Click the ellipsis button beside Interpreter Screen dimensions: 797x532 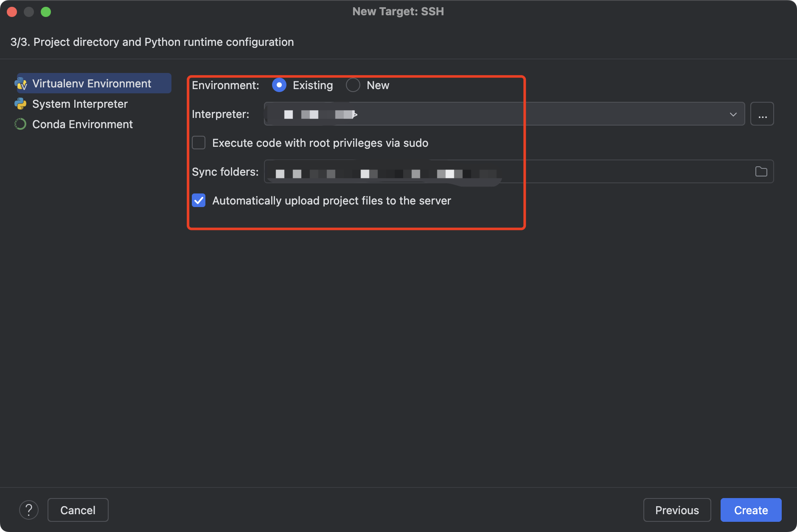762,114
